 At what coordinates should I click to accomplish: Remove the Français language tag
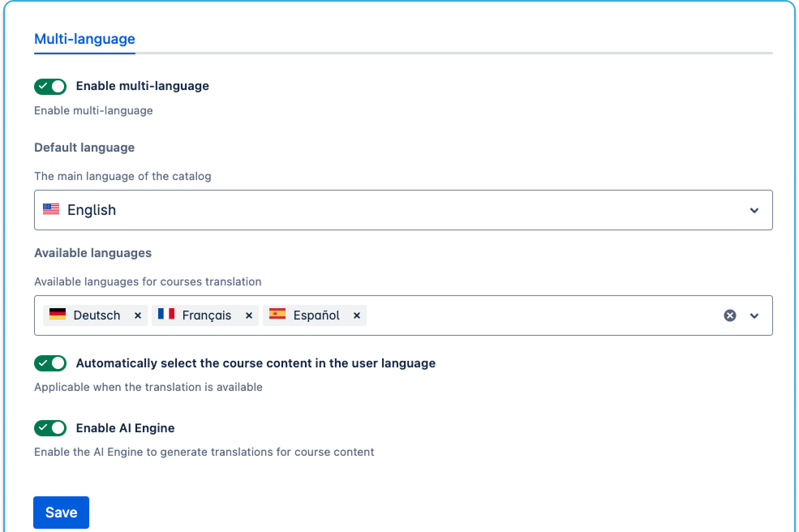(x=249, y=315)
